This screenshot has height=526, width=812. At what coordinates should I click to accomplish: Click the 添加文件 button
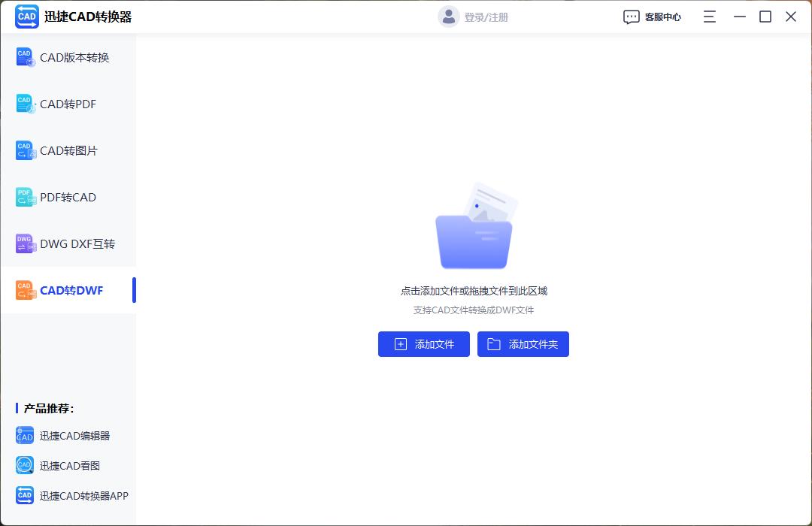point(423,343)
